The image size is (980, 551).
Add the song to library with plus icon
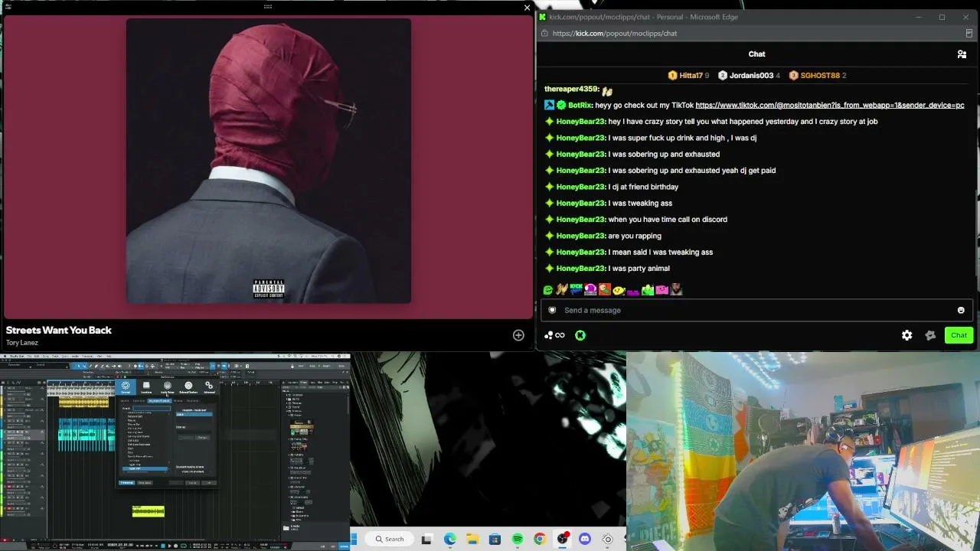tap(518, 335)
